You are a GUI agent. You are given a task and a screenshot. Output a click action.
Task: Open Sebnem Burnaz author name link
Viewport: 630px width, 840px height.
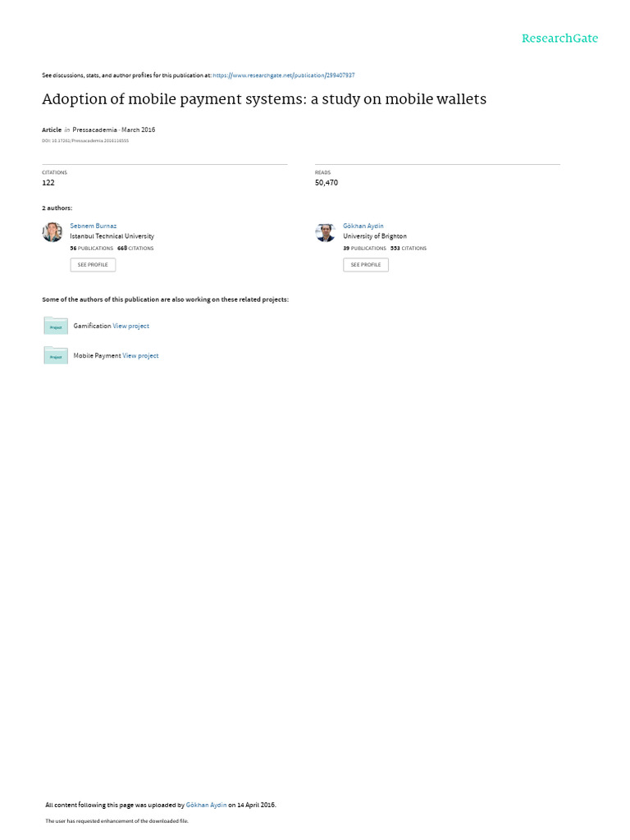tap(94, 226)
